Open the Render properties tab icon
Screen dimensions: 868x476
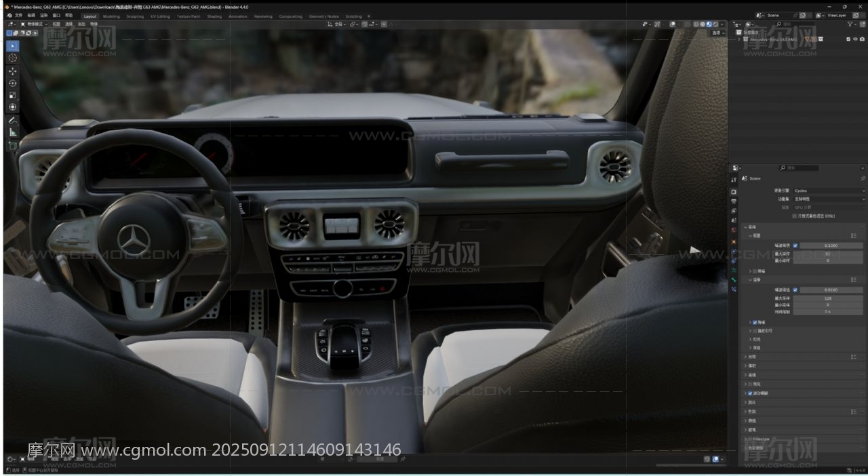click(x=734, y=192)
